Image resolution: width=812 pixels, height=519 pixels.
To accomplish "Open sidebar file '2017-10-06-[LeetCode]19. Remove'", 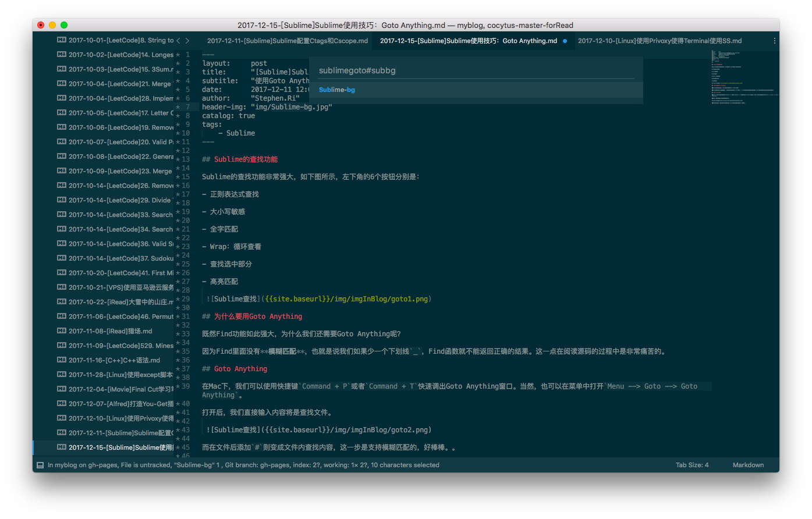I will pyautogui.click(x=120, y=127).
